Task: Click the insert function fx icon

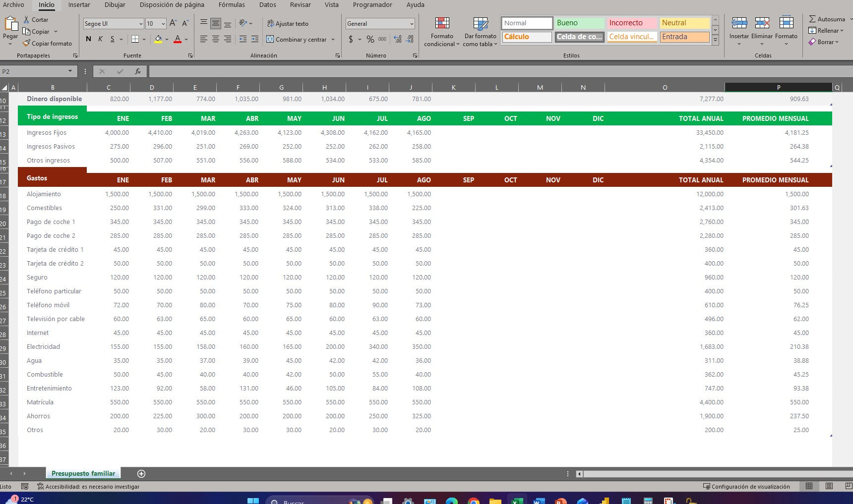Action: (138, 71)
